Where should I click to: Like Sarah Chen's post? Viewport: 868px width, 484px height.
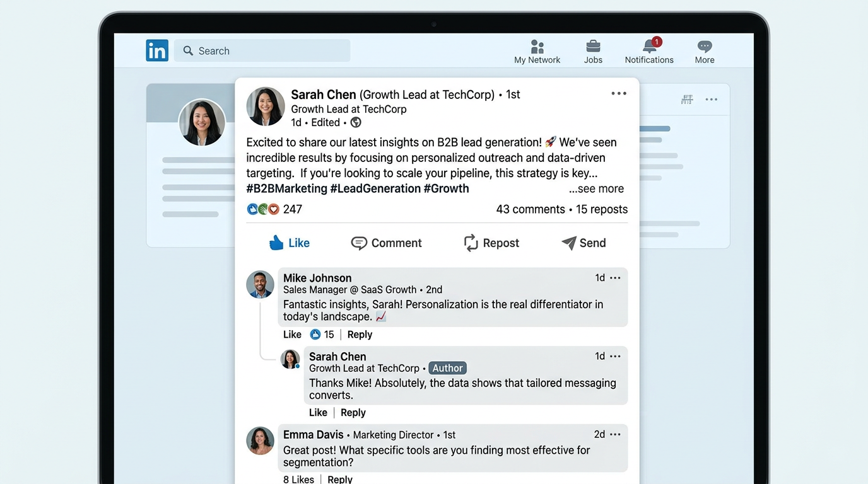[290, 243]
